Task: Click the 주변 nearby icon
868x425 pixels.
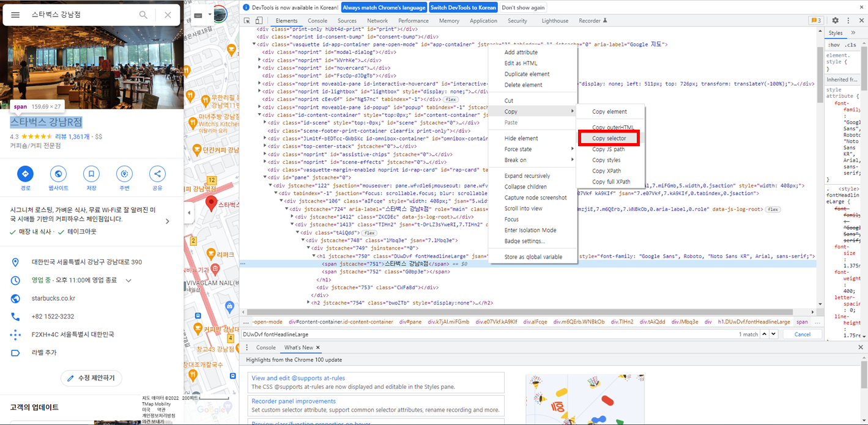Action: [x=124, y=174]
